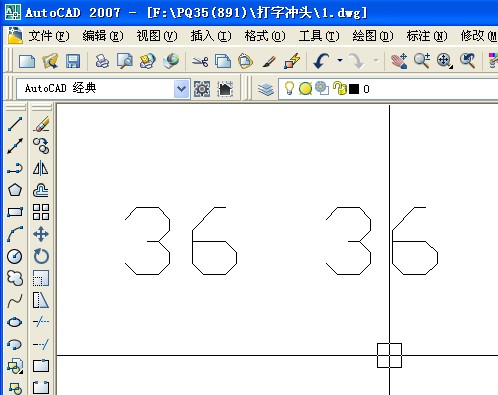Select the Spline tool
Image resolution: width=498 pixels, height=395 pixels.
15,301
